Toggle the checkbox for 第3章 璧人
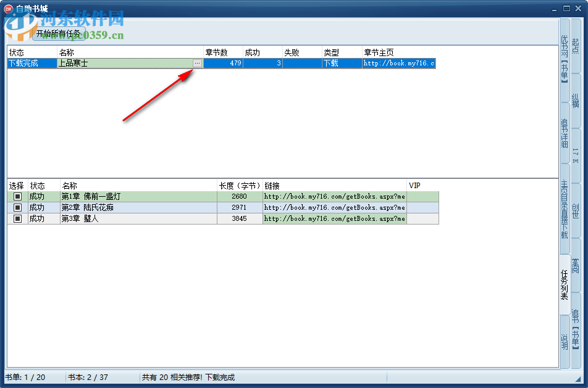The image size is (588, 388). point(18,219)
